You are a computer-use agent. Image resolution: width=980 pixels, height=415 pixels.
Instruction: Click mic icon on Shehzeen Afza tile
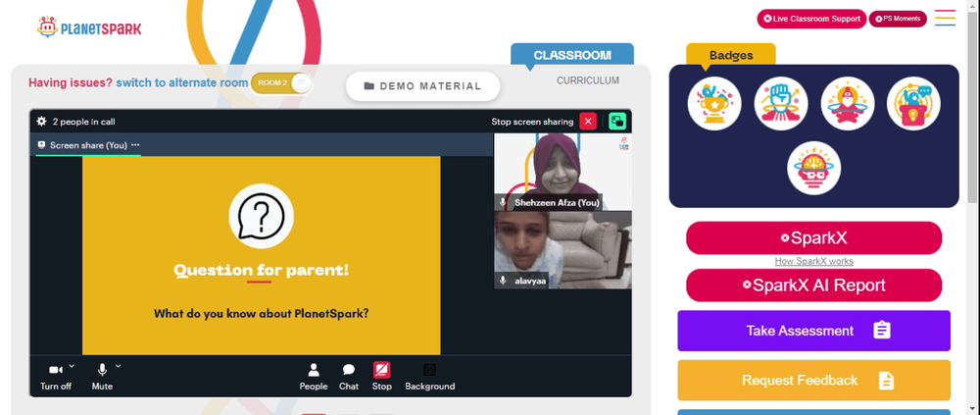(503, 202)
